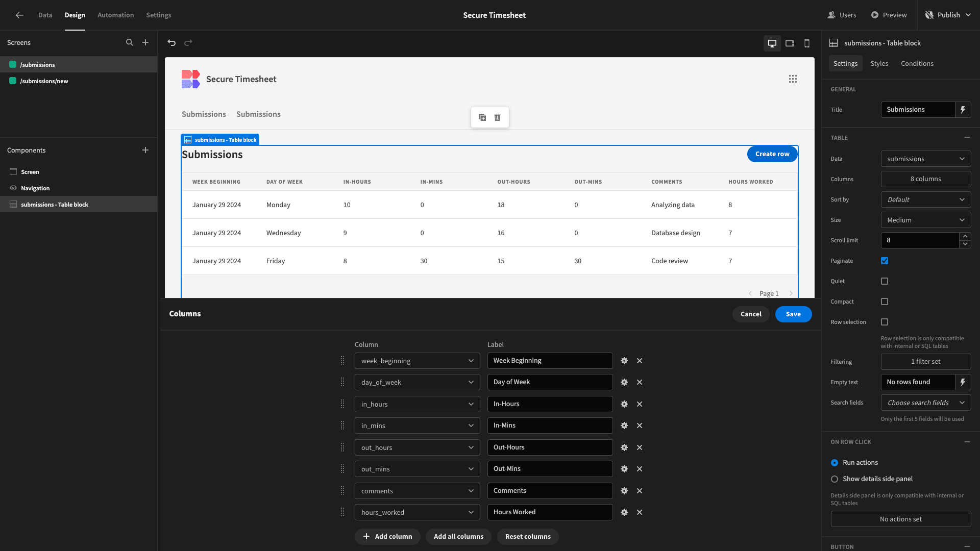This screenshot has width=980, height=551.
Task: Redo the last change
Action: pyautogui.click(x=188, y=43)
